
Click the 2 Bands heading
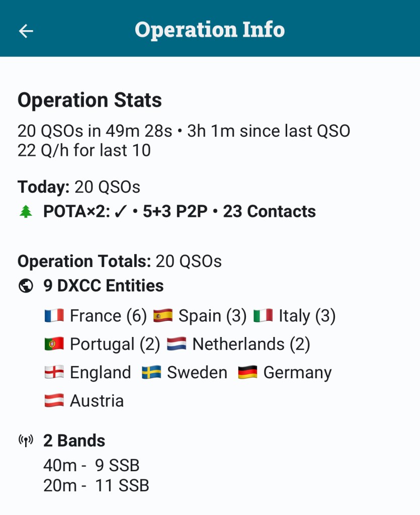tap(74, 441)
